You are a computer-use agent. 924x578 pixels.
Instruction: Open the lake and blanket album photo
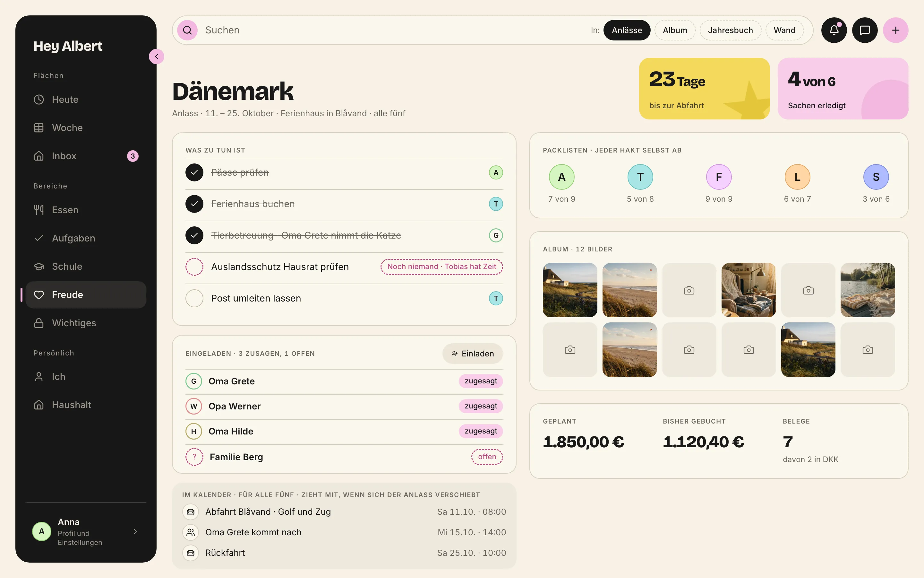(868, 290)
